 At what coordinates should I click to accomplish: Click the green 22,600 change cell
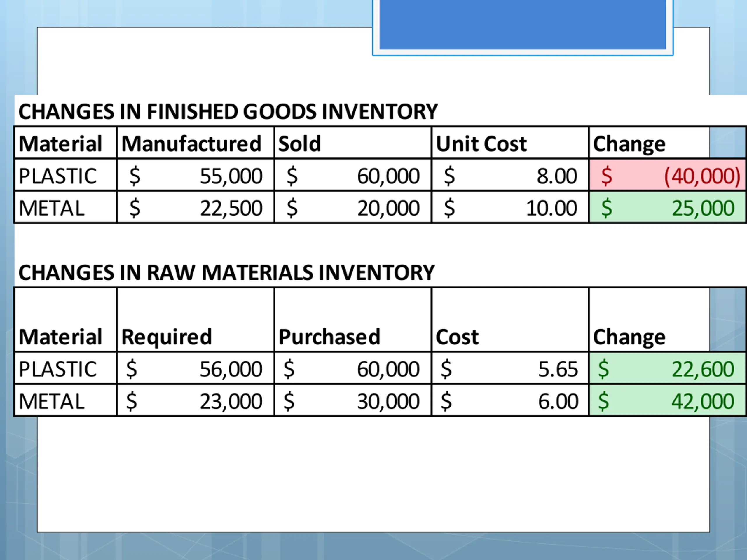tap(667, 368)
